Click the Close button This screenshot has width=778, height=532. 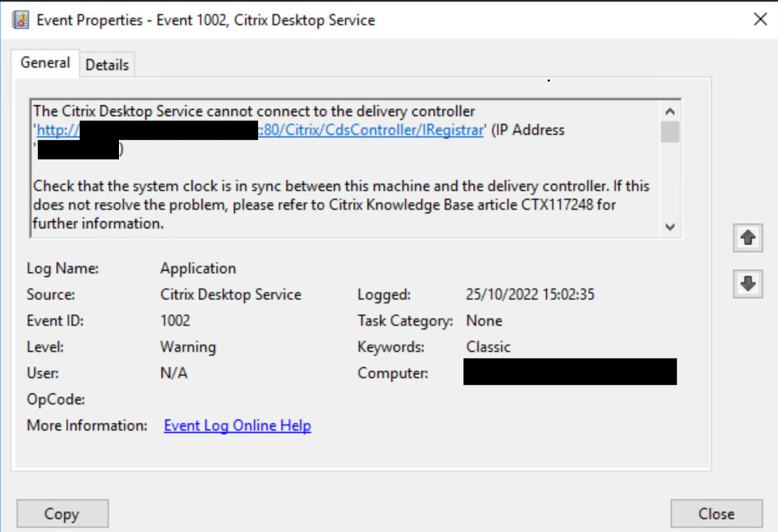pos(716,513)
